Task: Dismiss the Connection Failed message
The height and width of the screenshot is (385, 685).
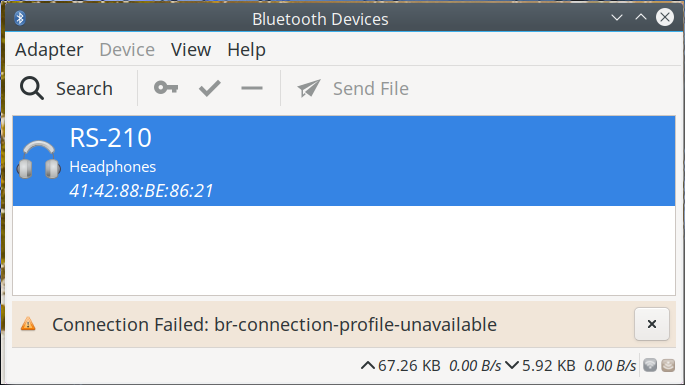Action: 652,324
